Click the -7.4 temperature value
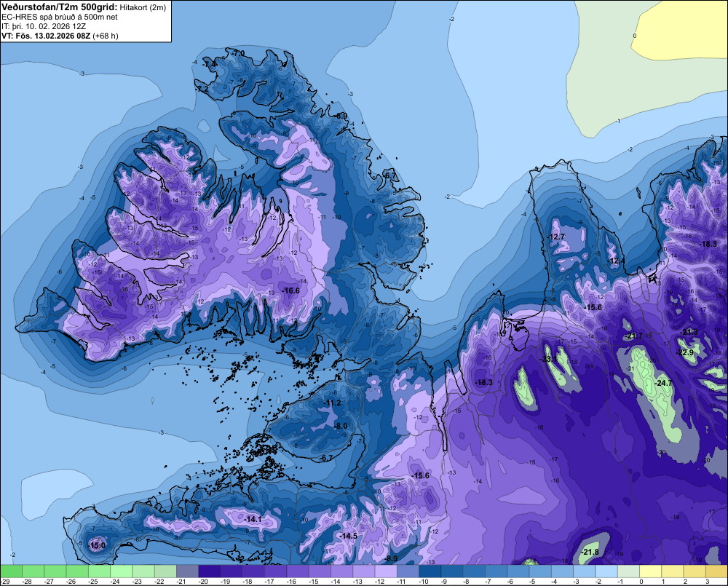 [x=209, y=63]
